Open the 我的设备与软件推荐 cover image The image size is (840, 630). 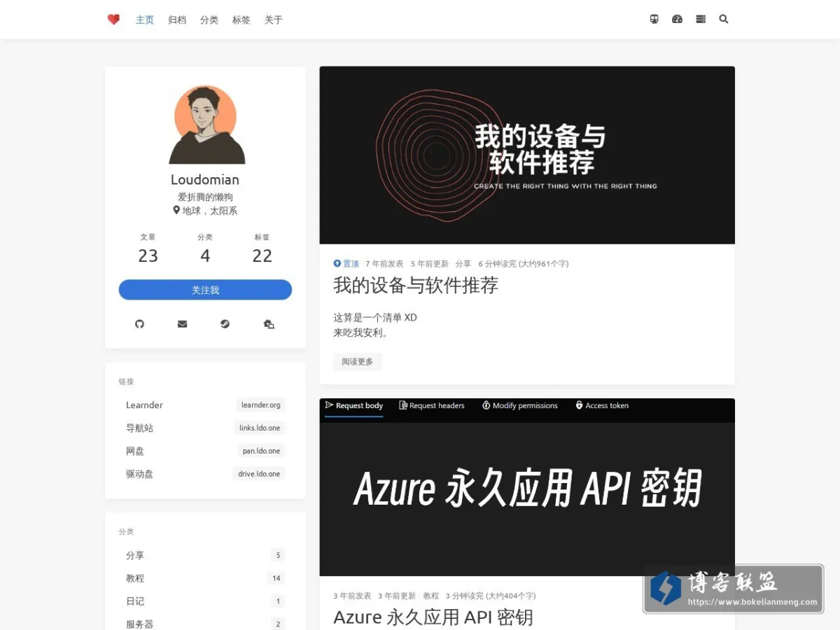click(527, 155)
